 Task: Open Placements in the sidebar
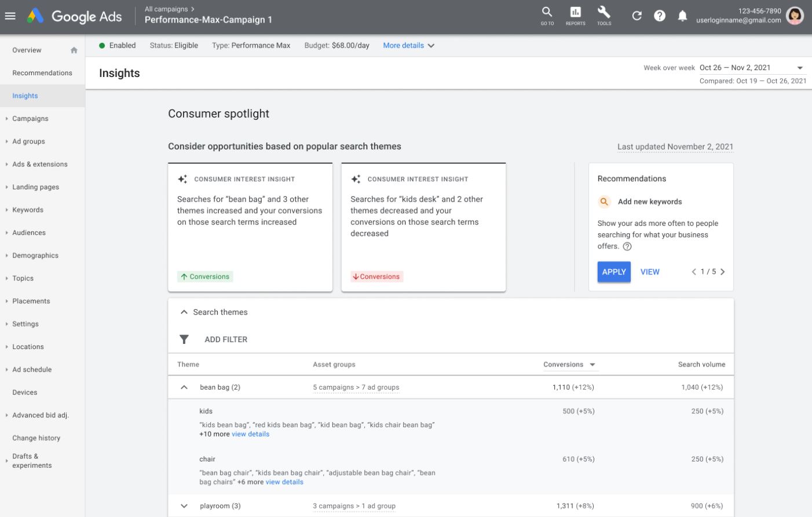[31, 301]
